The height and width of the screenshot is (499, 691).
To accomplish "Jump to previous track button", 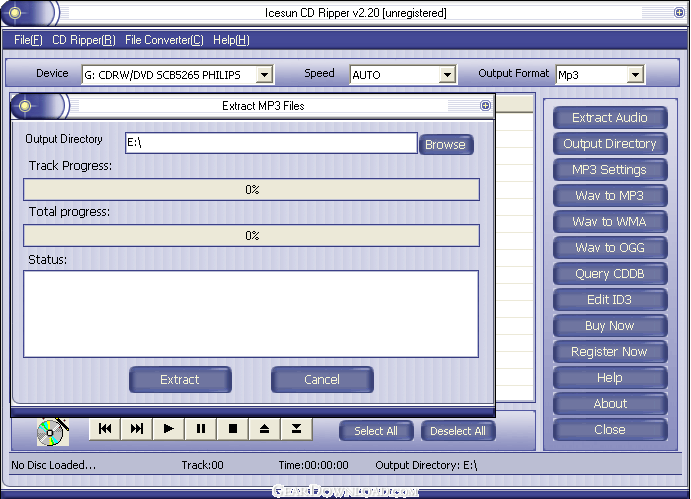I will tap(105, 429).
